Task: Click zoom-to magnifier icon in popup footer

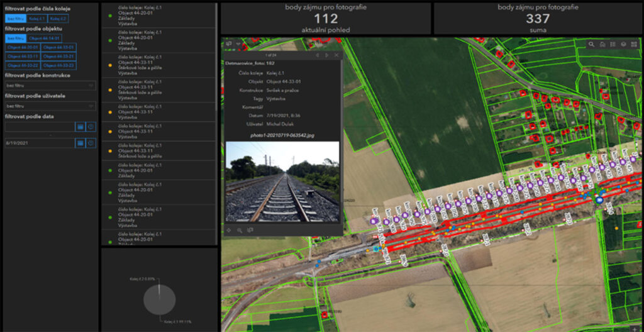Action: click(x=240, y=230)
